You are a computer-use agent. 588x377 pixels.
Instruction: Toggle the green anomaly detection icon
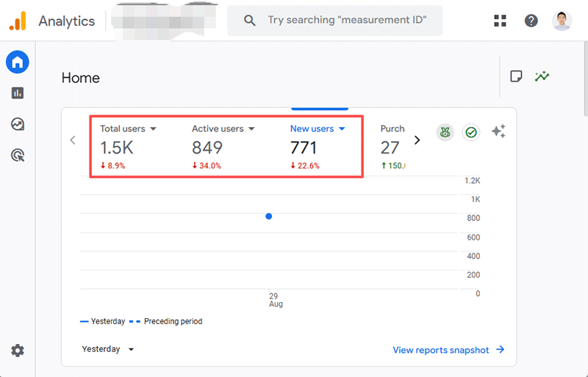[445, 132]
